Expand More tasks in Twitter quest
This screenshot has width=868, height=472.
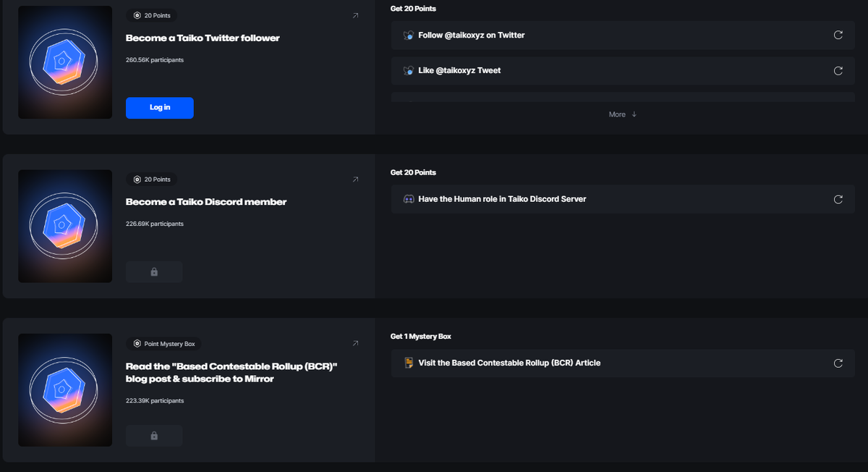622,114
